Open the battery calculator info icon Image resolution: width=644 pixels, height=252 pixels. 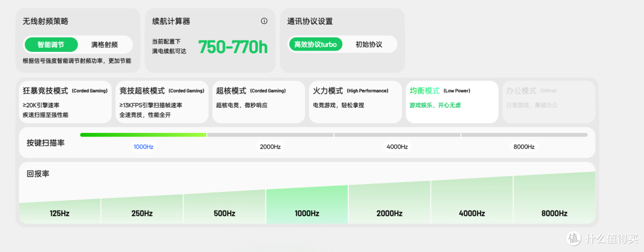click(x=264, y=21)
